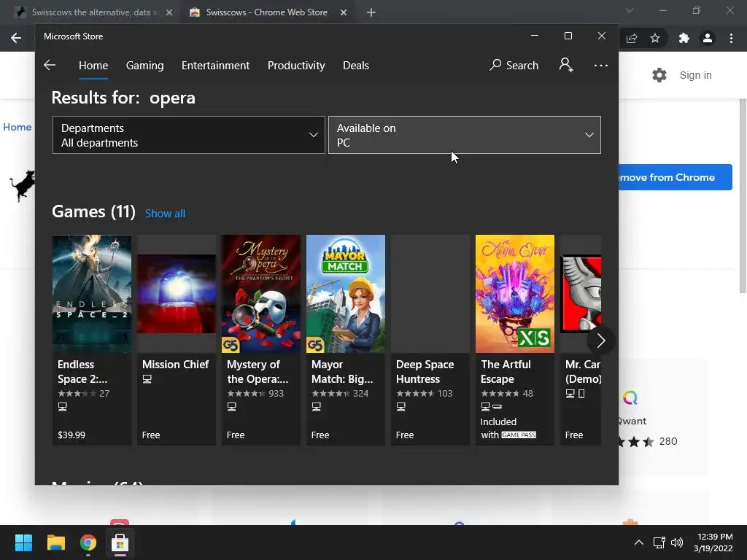Open a new Chrome tab
The width and height of the screenshot is (747, 560).
371,12
